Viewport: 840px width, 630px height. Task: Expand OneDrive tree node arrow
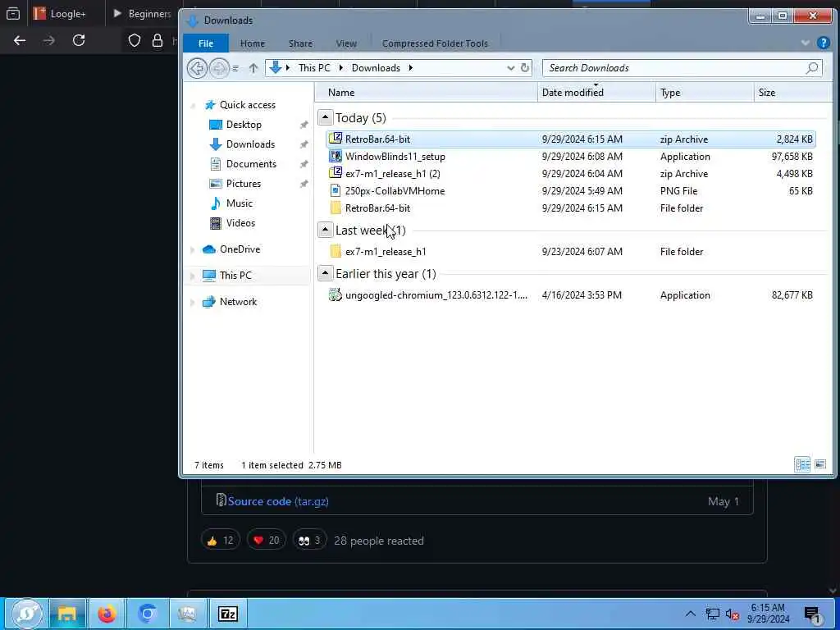click(x=193, y=249)
